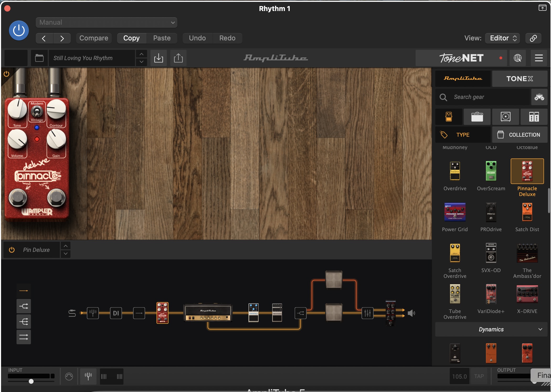551x392 pixels.
Task: Select The Ambass'dor pedal
Action: tap(527, 253)
